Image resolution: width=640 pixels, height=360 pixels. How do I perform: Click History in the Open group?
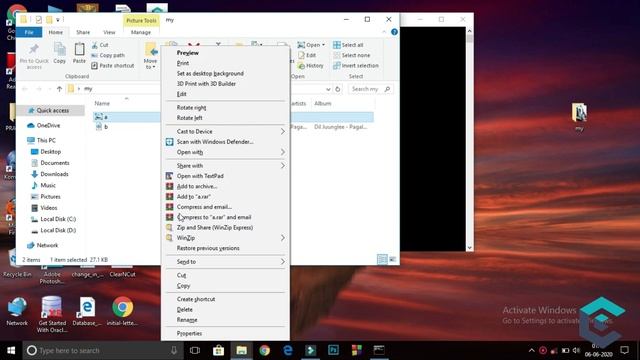tap(311, 65)
